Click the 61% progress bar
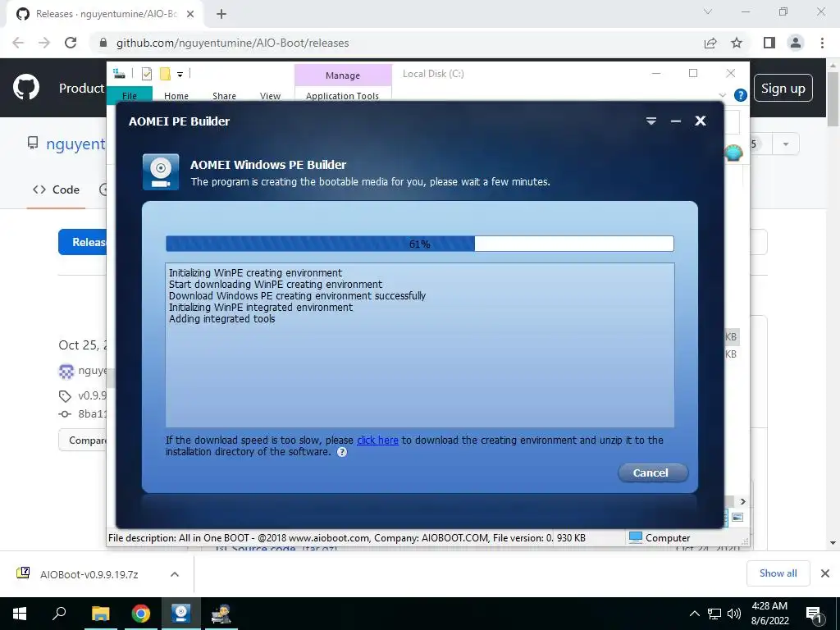 click(419, 244)
